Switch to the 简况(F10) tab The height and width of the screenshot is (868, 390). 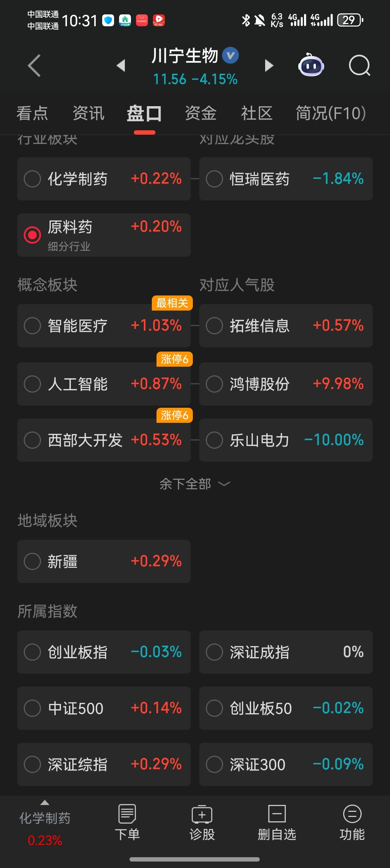pyautogui.click(x=331, y=113)
